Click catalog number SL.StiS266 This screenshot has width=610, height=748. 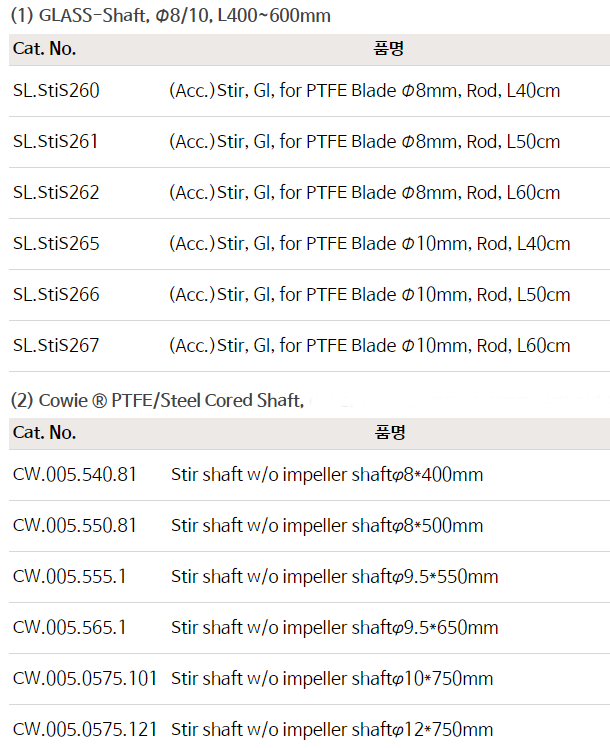tap(56, 295)
